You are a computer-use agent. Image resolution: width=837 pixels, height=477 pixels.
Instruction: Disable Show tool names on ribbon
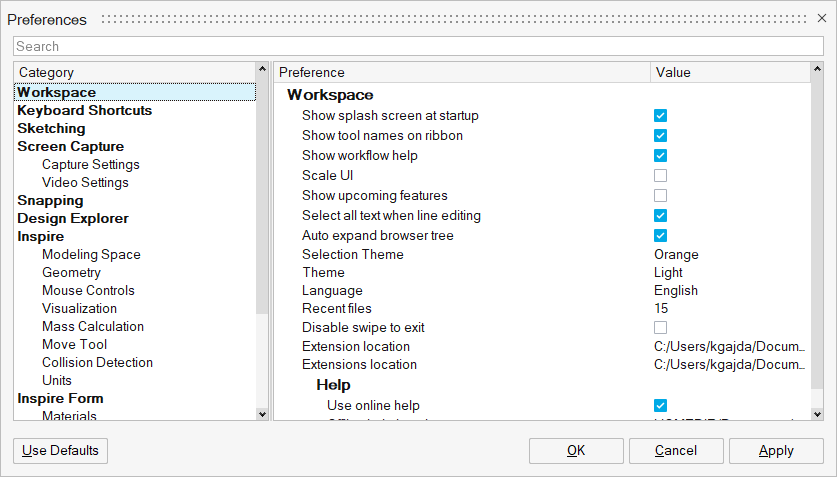click(660, 136)
